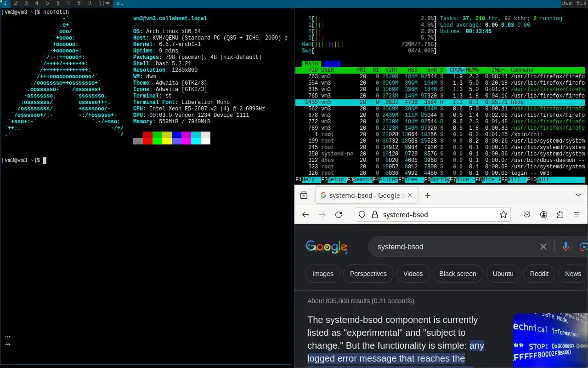Click the systemd-bsod Google Search tab title
The width and height of the screenshot is (588, 368).
coord(367,195)
